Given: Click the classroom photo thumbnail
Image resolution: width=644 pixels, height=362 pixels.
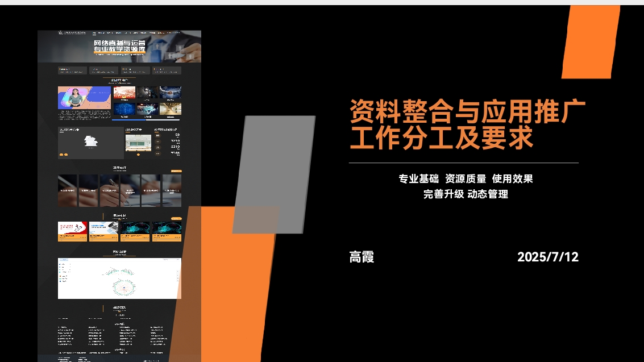Looking at the screenshot, I should click(x=138, y=142).
